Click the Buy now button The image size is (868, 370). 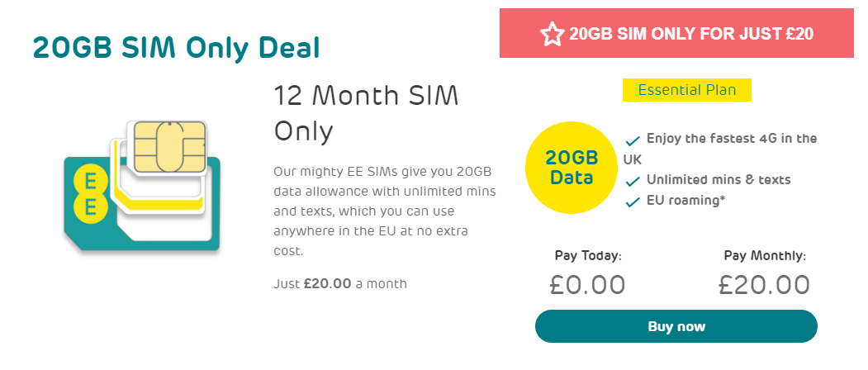(676, 326)
